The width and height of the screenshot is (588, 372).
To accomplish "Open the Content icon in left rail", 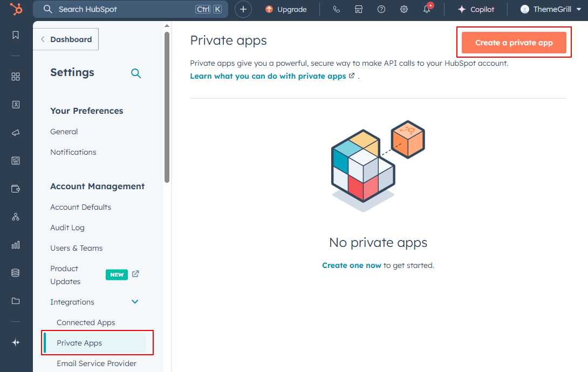I will 16,161.
